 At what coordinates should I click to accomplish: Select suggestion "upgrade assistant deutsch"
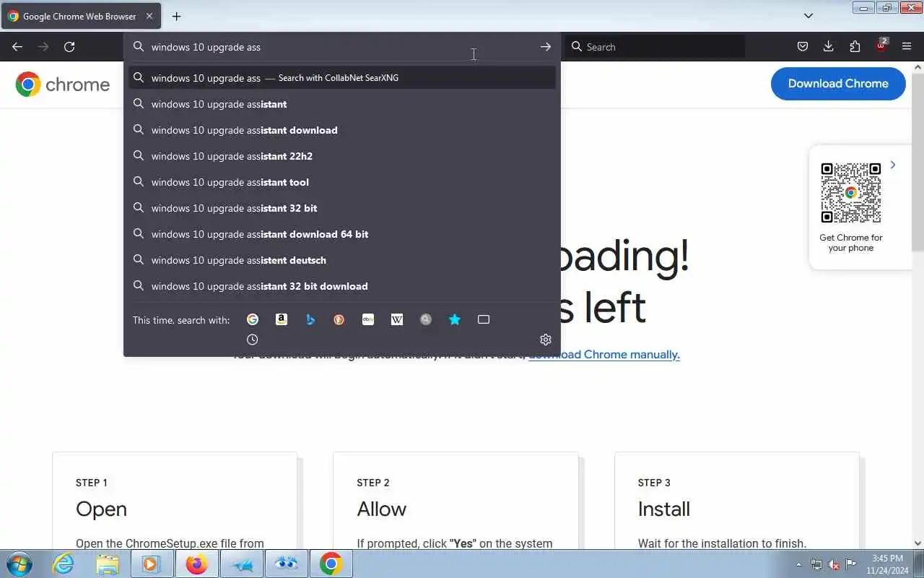point(342,260)
